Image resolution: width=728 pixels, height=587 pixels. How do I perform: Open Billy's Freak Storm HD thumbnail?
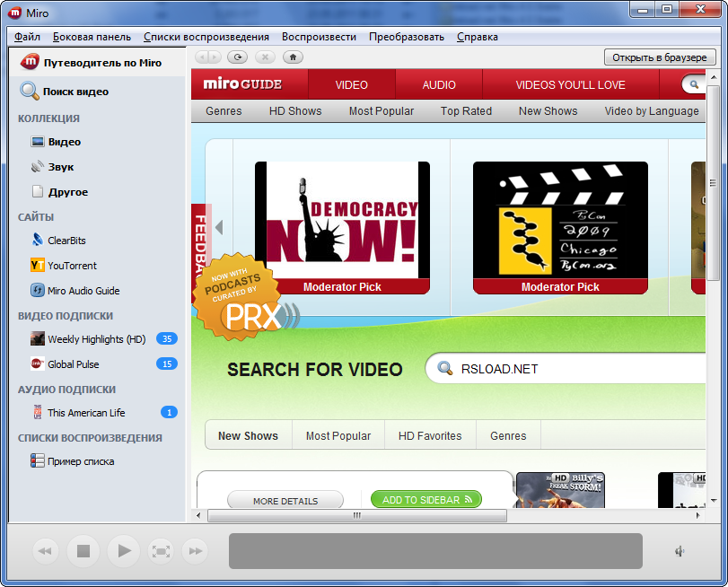click(x=560, y=490)
